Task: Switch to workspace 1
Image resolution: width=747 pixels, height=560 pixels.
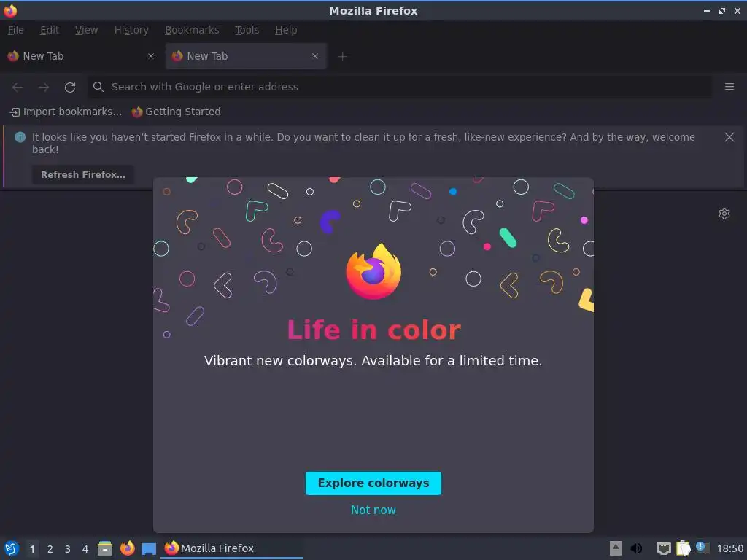Action: coord(32,549)
